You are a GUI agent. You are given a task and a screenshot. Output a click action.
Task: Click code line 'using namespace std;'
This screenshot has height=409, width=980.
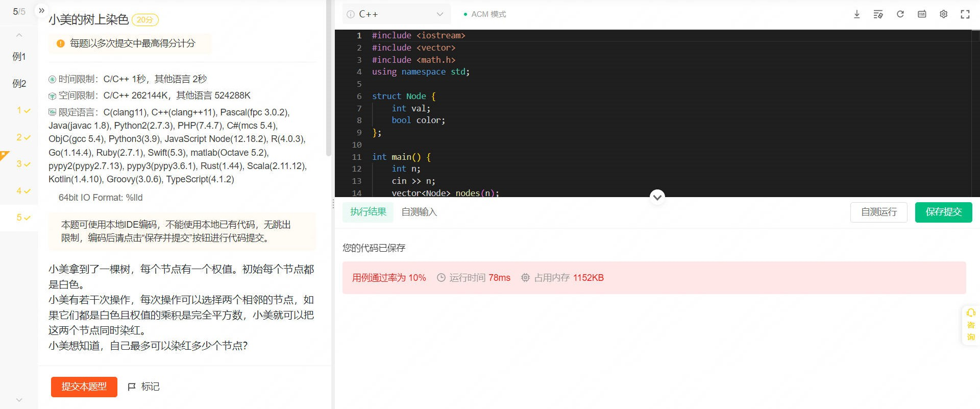(421, 72)
